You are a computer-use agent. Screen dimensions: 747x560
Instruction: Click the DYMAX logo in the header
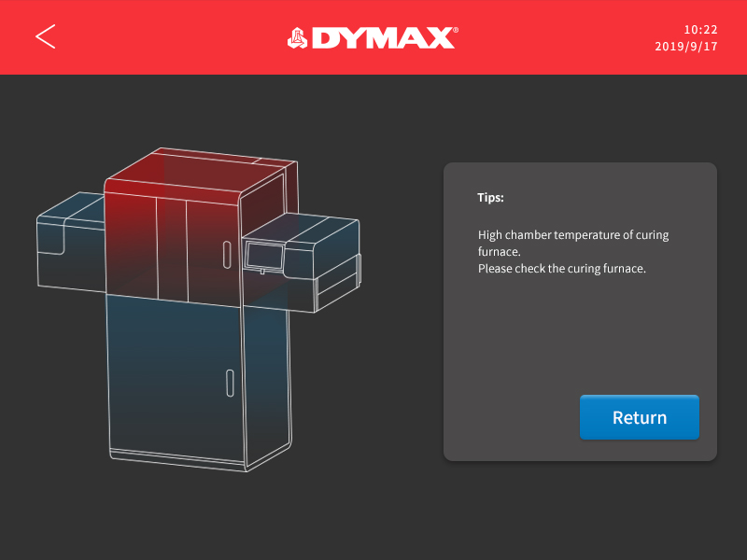pyautogui.click(x=373, y=37)
